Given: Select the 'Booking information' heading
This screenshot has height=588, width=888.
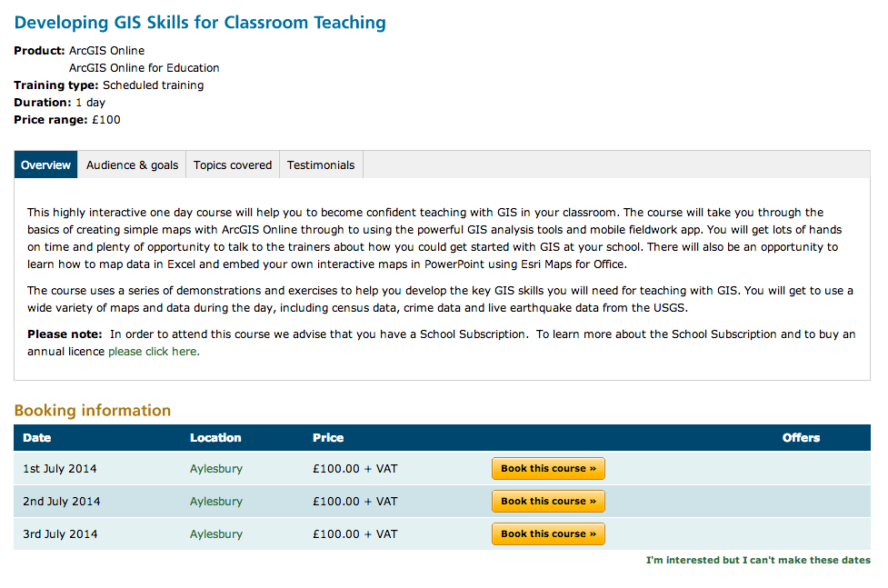Looking at the screenshot, I should coord(93,410).
